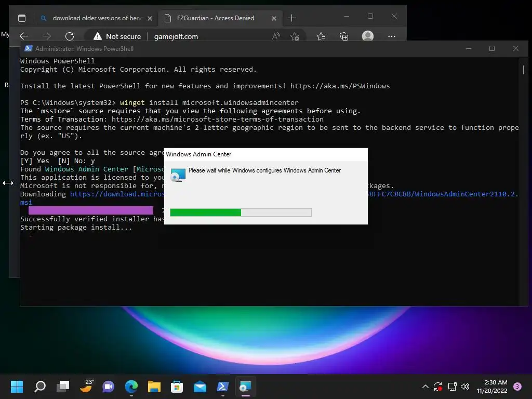Open Task View from taskbar
The width and height of the screenshot is (532, 399).
pyautogui.click(x=63, y=387)
